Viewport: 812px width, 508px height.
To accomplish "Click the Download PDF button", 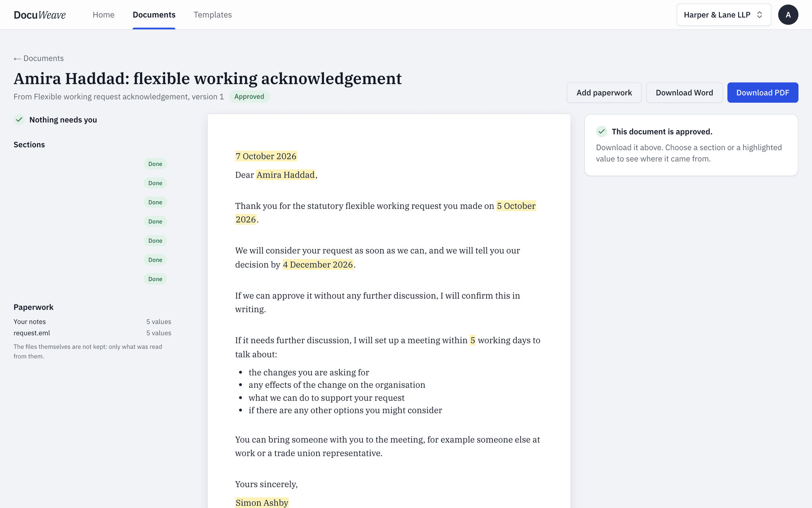I will tap(763, 92).
